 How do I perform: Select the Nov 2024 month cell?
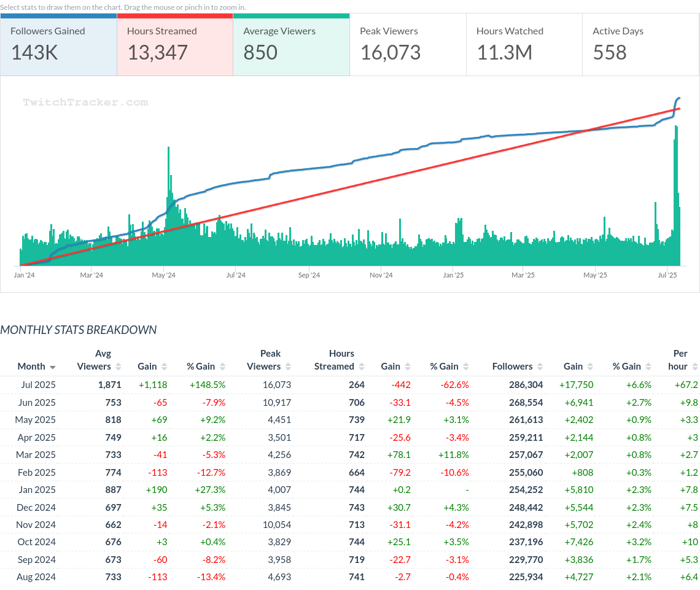[36, 525]
